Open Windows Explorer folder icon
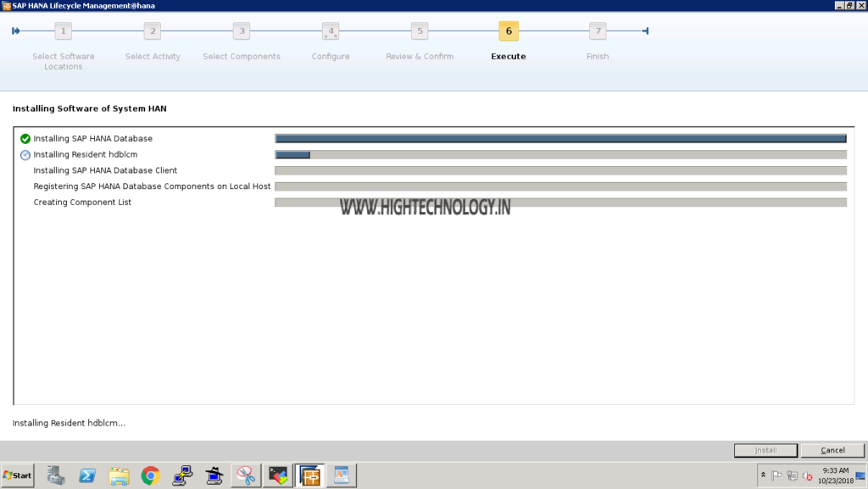The image size is (868, 489). click(x=119, y=475)
